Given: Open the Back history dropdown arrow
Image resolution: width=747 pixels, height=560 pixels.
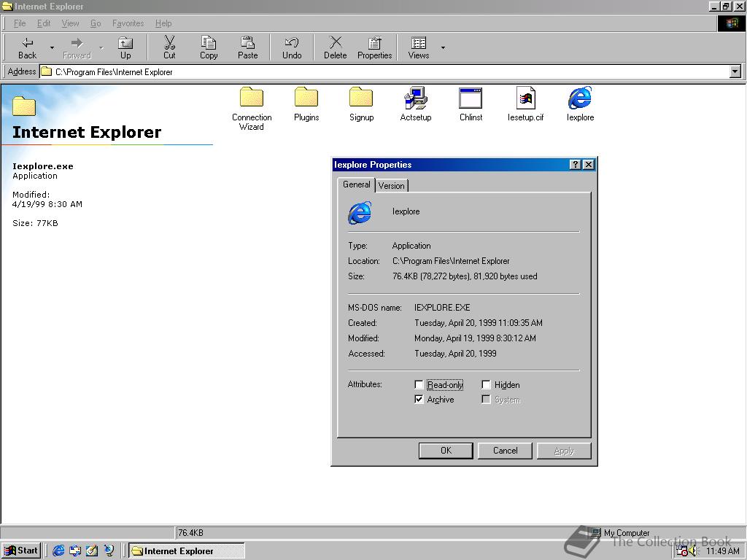Looking at the screenshot, I should pyautogui.click(x=52, y=47).
